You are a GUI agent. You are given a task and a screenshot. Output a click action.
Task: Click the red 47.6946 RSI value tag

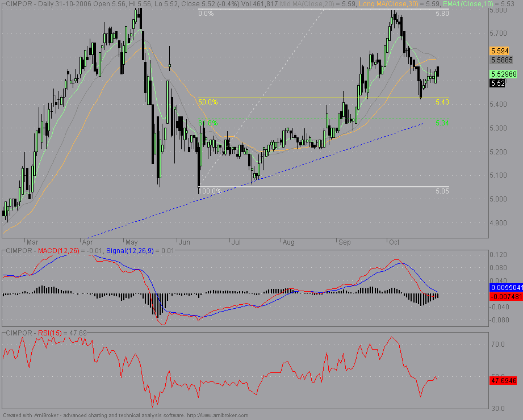(503, 380)
